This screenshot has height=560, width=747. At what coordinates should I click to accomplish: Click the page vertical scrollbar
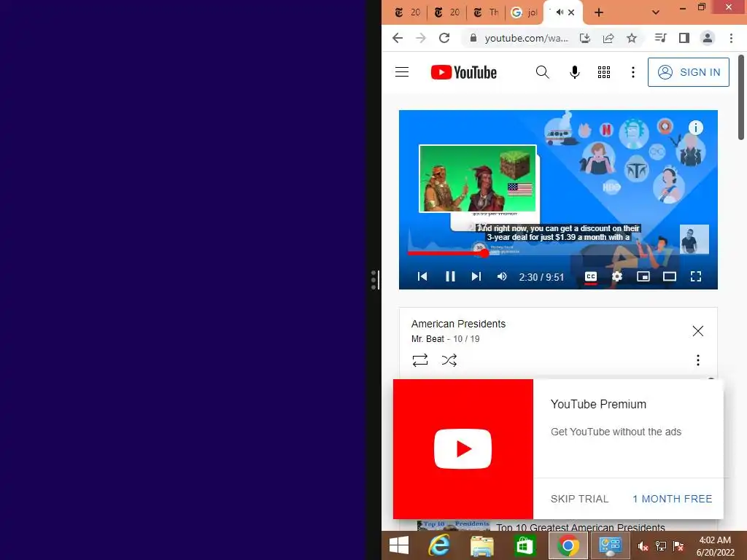[x=741, y=98]
